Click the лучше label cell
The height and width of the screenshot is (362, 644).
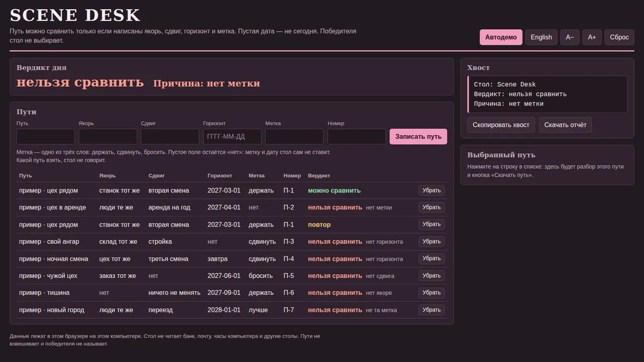click(258, 310)
